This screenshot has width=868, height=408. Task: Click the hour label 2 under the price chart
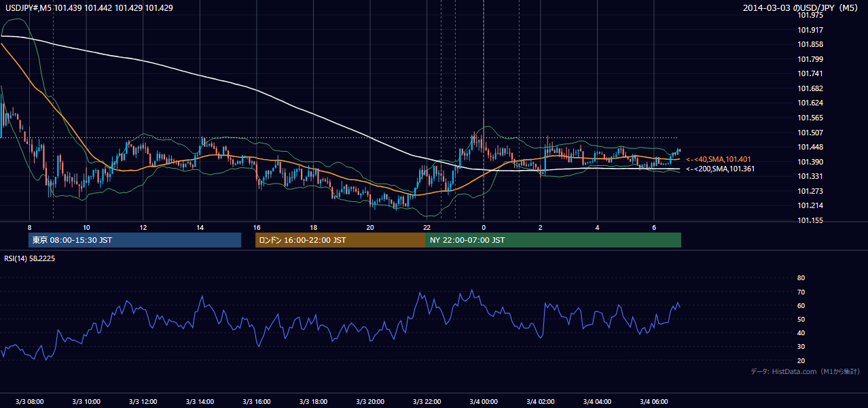click(x=540, y=227)
